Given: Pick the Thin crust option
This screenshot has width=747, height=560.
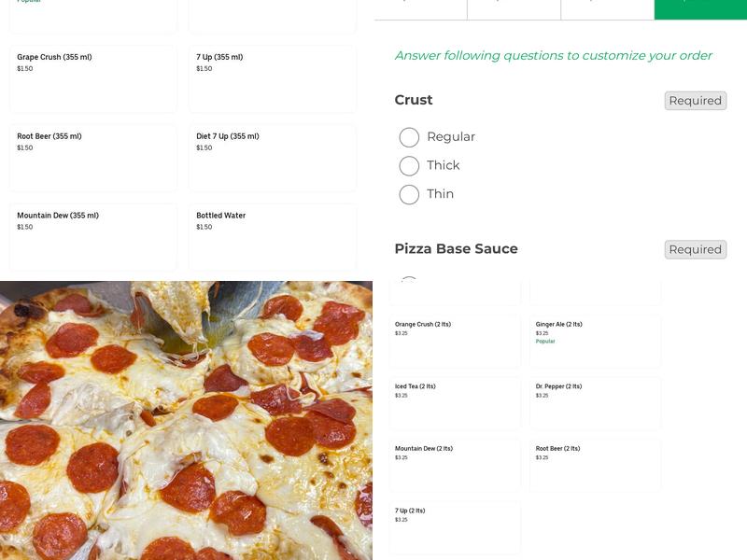Looking at the screenshot, I should 408,193.
